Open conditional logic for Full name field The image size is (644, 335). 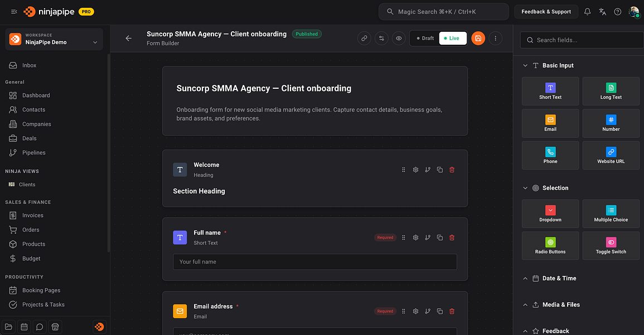428,238
